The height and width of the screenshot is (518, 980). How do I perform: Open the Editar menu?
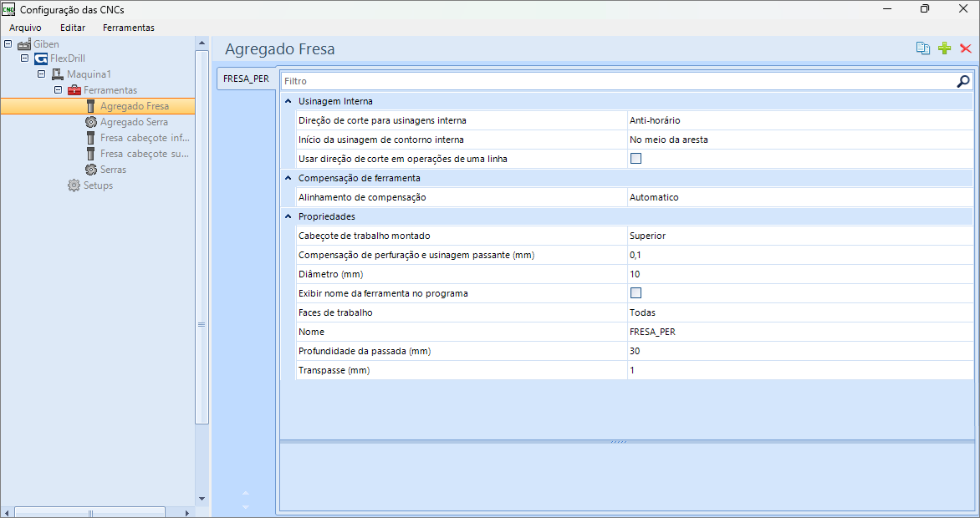tap(73, 28)
